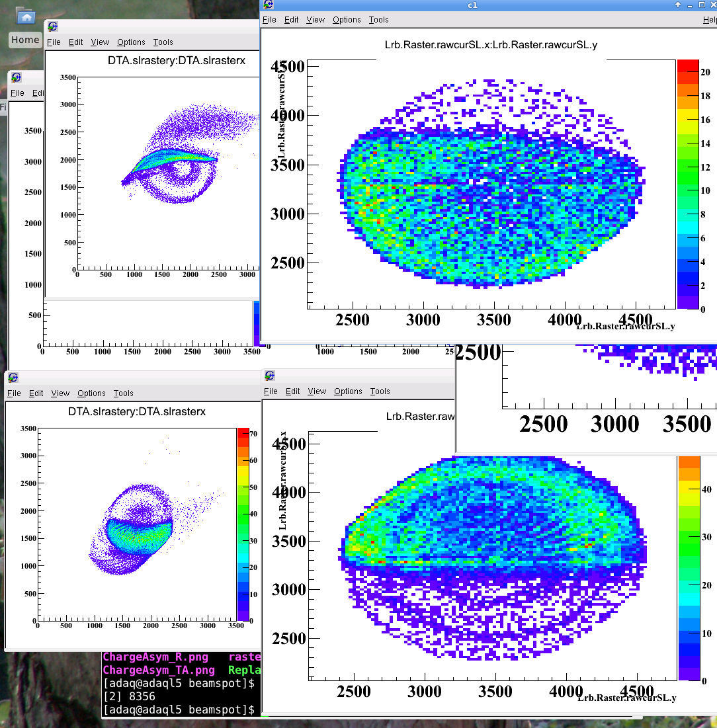717x728 pixels.
Task: Click ChargeAsym_TA.png in the terminal
Action: click(159, 670)
